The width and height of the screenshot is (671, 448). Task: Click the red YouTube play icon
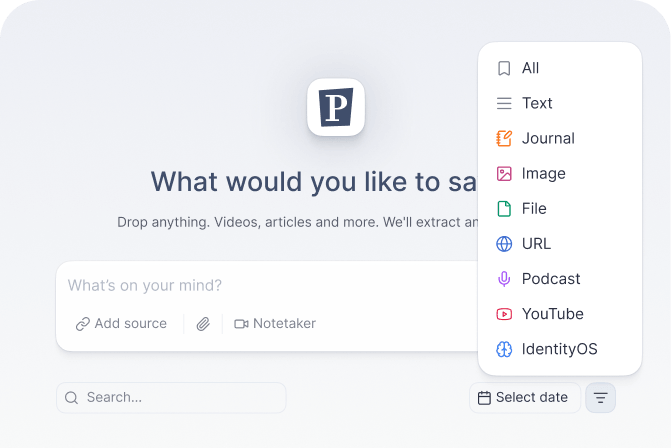[x=504, y=314]
